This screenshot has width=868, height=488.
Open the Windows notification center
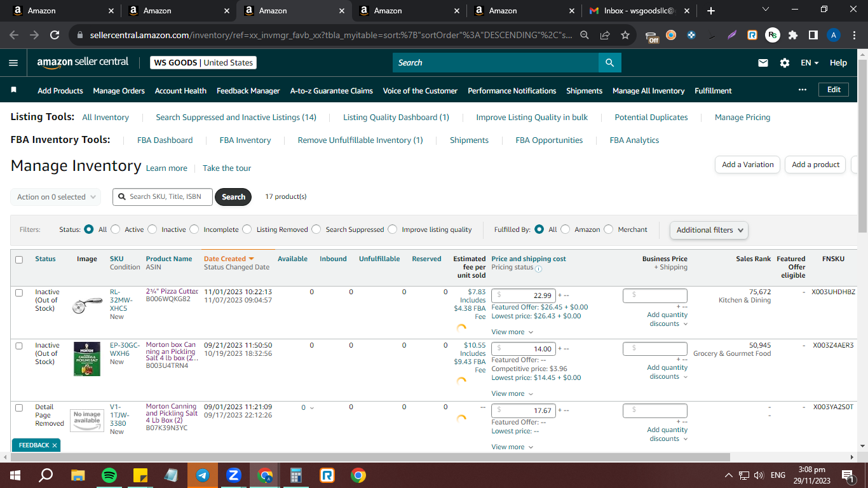click(847, 475)
